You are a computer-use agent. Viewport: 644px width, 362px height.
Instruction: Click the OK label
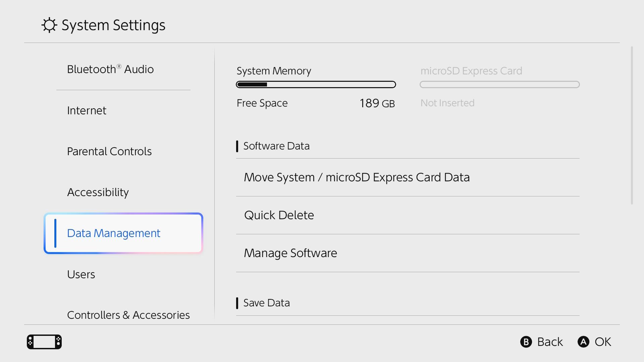tap(603, 342)
